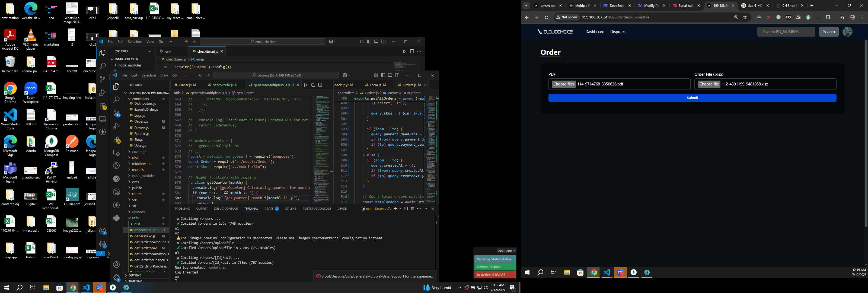
Task: Toggle Panel visibility in Devoms title bar
Action: click(390, 75)
